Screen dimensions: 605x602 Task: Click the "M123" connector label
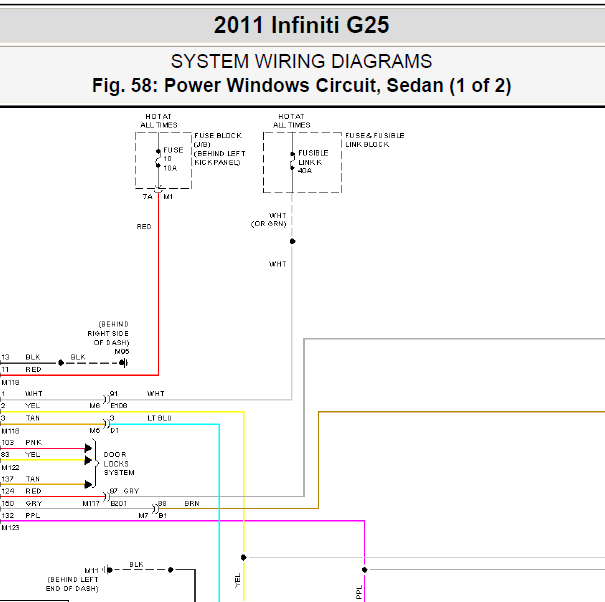coord(10,528)
